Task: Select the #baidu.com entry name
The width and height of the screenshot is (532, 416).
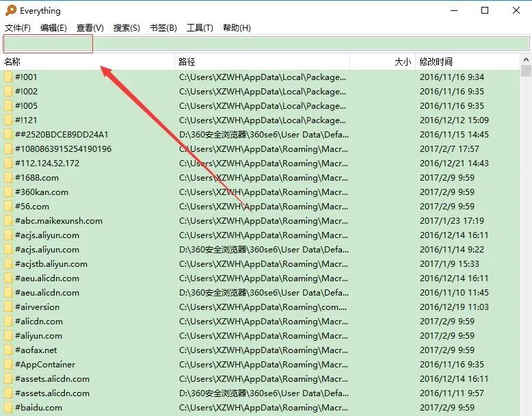Action: coord(38,408)
